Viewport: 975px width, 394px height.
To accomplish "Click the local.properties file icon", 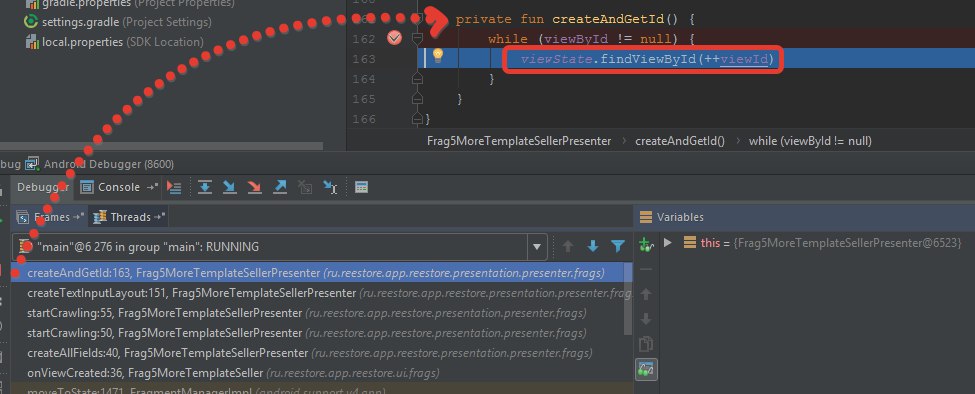I will [32, 42].
